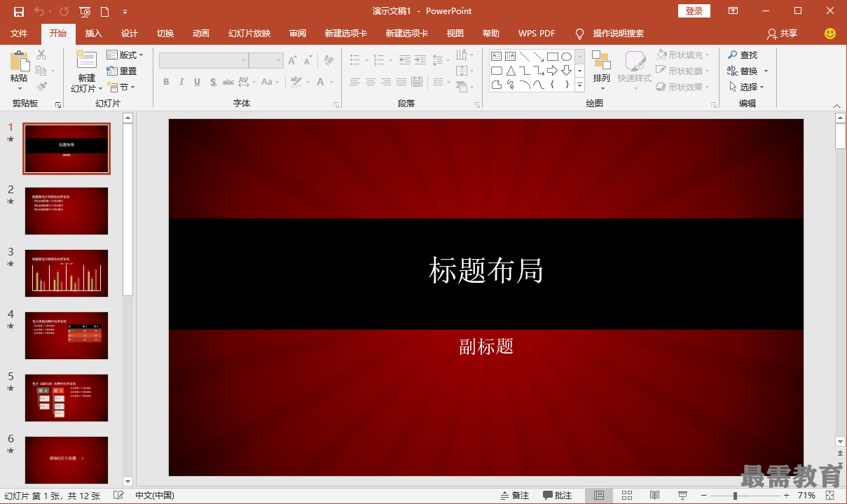
Task: Click the Undo arrow icon
Action: 39,11
